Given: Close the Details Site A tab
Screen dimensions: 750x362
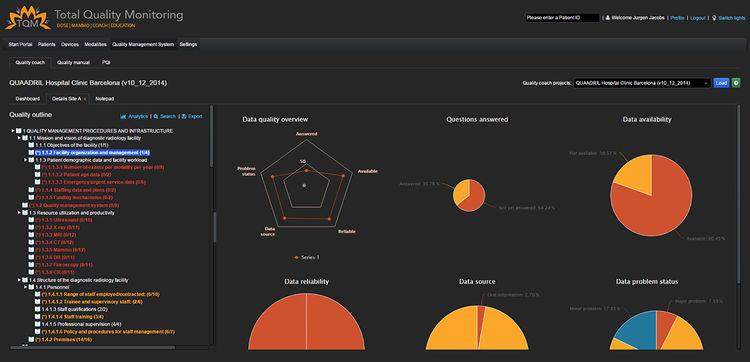Looking at the screenshot, I should pos(85,99).
